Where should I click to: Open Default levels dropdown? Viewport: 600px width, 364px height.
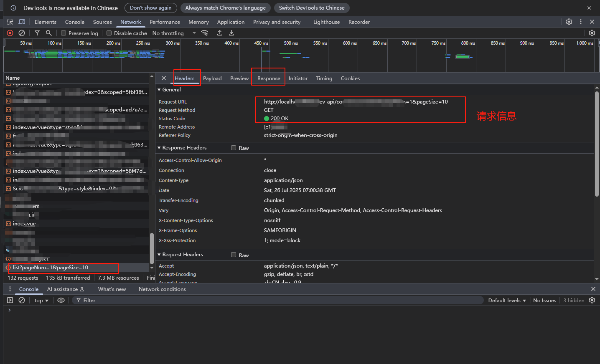point(507,300)
